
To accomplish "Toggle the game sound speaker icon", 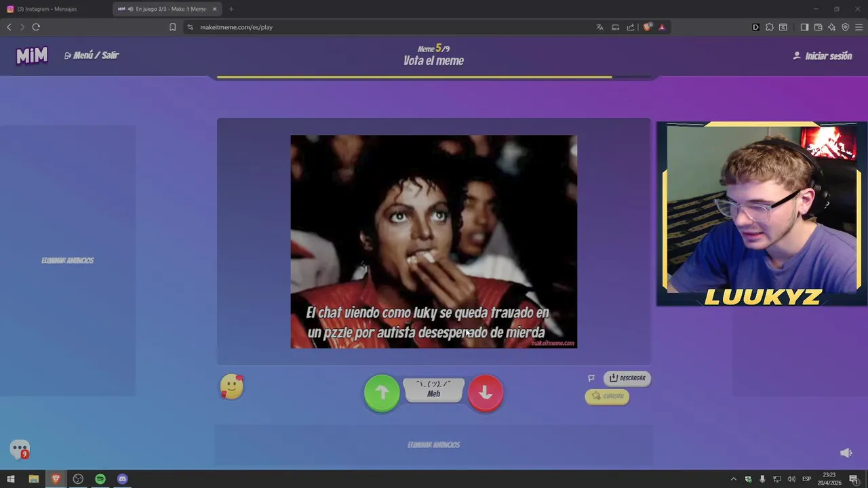I will 846,453.
